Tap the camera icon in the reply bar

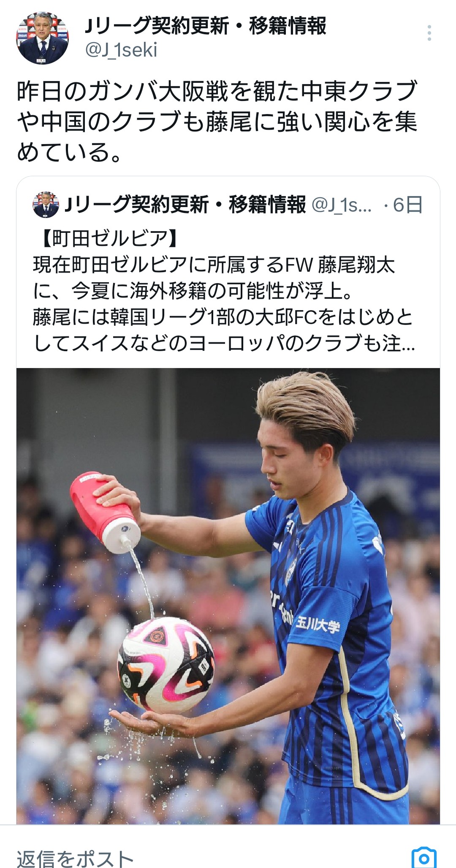(x=424, y=857)
